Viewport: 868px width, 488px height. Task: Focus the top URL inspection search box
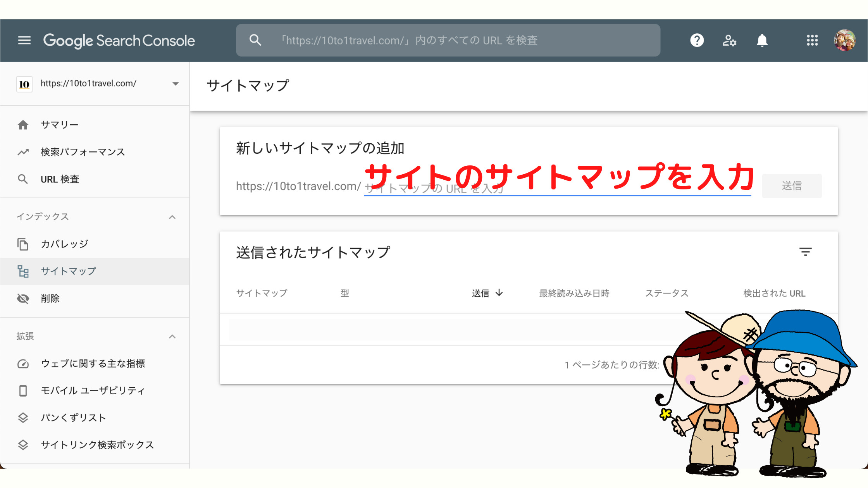tap(448, 40)
